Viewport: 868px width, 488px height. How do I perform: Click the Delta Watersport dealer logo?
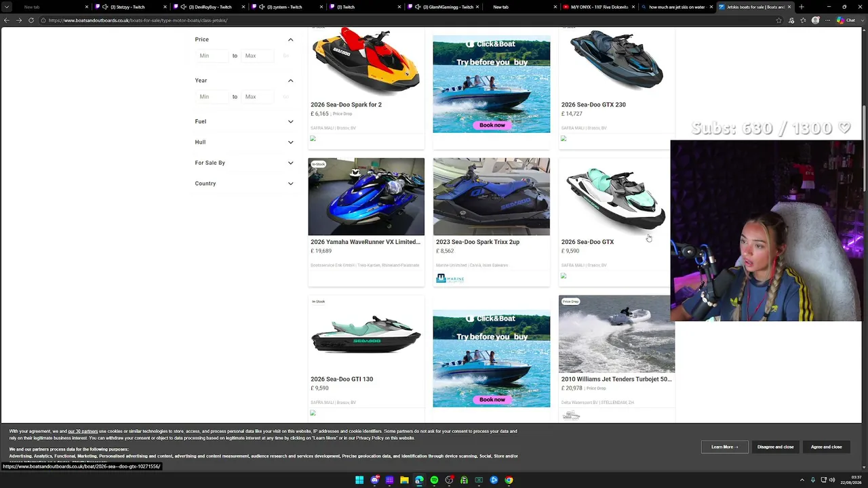pyautogui.click(x=571, y=415)
